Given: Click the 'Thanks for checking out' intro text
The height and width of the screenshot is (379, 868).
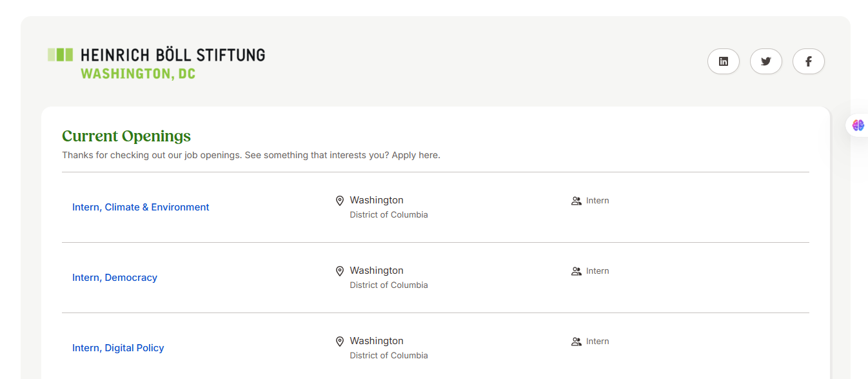Looking at the screenshot, I should tap(251, 156).
